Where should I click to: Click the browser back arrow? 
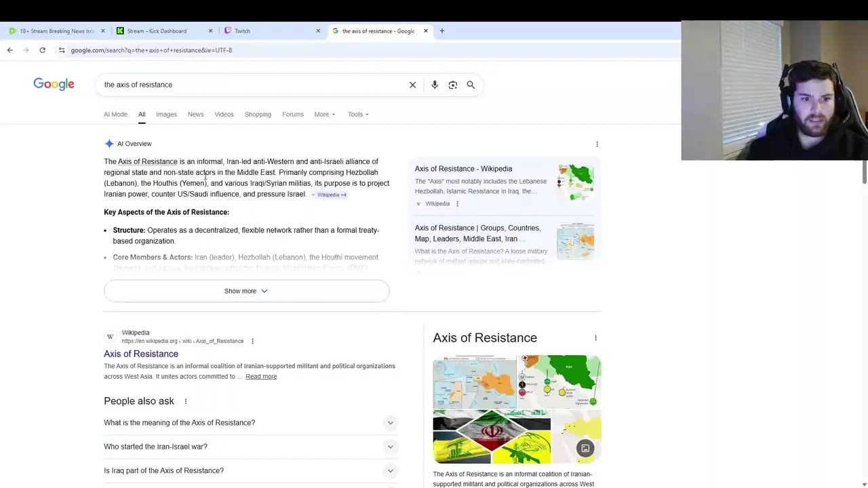pyautogui.click(x=9, y=50)
